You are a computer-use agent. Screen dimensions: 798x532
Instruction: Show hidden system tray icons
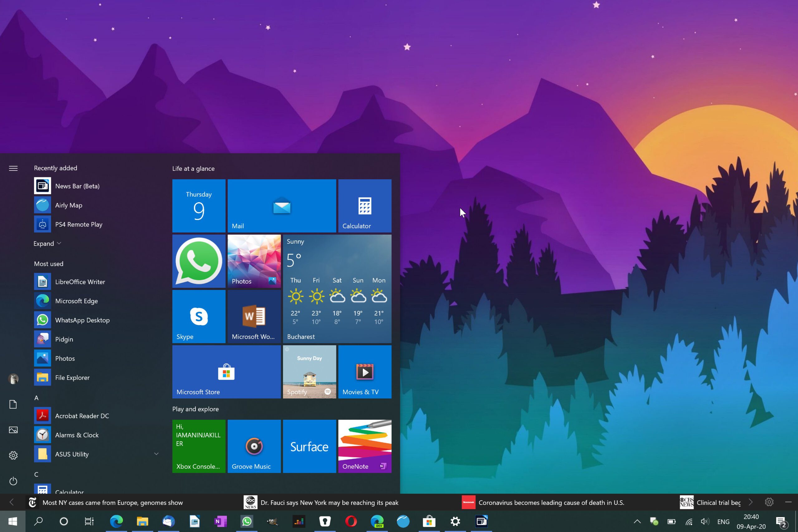[x=637, y=521]
